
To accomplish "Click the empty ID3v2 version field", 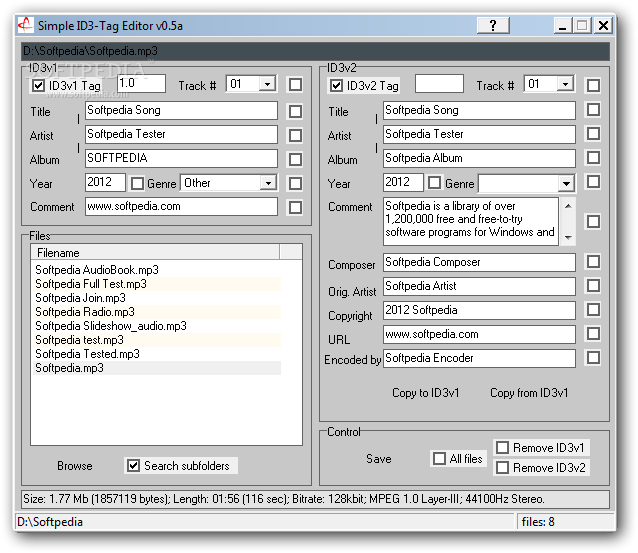I will coord(439,83).
